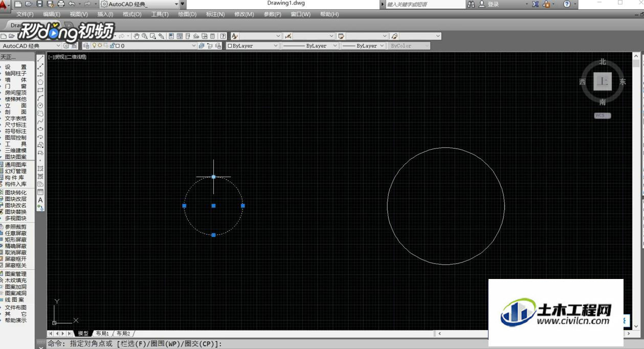Click the AutoCAD application logo button
The width and height of the screenshot is (644, 349).
click(x=5, y=5)
